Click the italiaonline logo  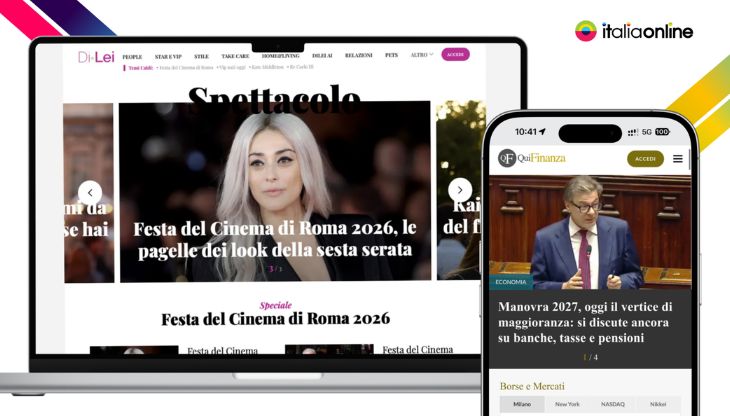(x=634, y=31)
